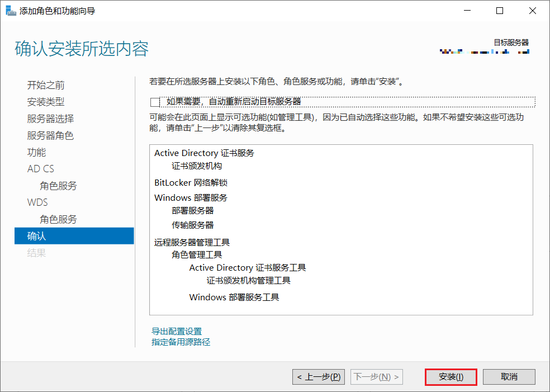Click the 取消 button to cancel the wizard
This screenshot has height=392, width=550.
(x=509, y=377)
